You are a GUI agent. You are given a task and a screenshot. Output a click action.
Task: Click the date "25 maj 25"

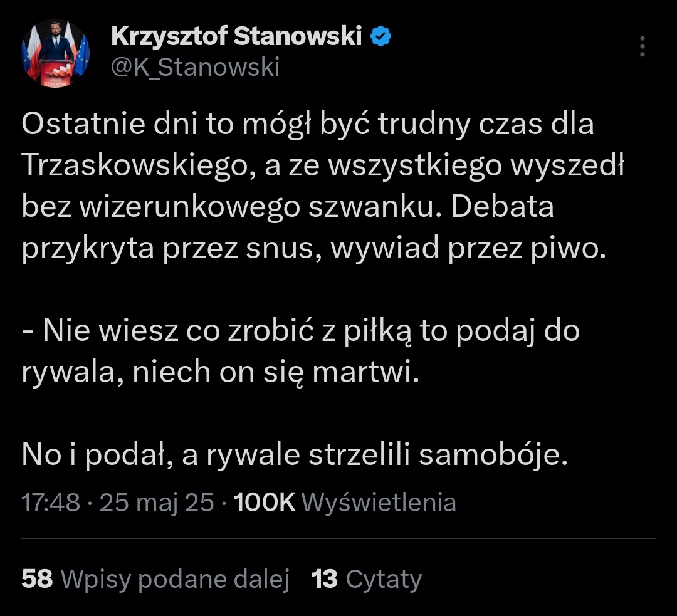click(157, 503)
